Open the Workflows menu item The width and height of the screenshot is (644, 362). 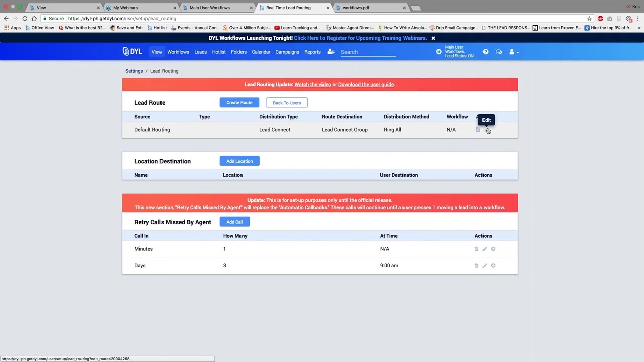178,52
